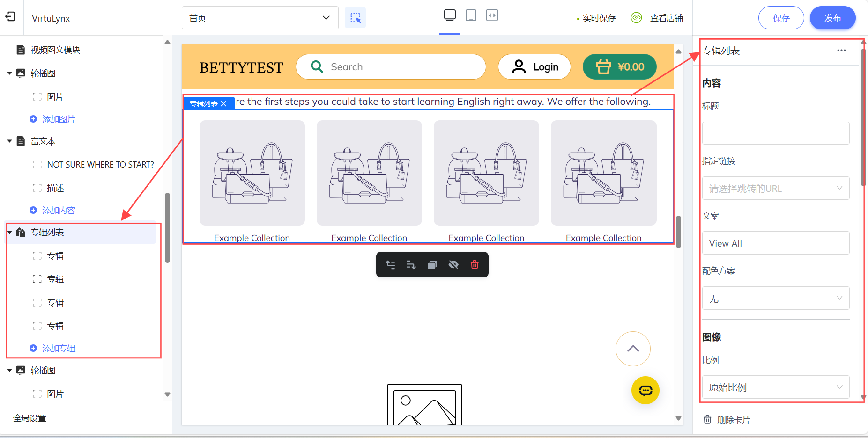Switch to fullscreen width preview icon

click(x=492, y=15)
